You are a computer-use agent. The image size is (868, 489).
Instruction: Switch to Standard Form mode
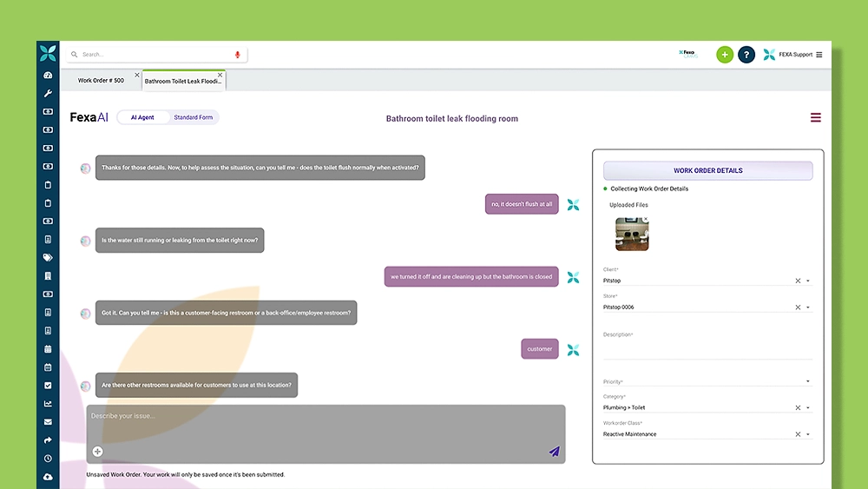(x=194, y=117)
